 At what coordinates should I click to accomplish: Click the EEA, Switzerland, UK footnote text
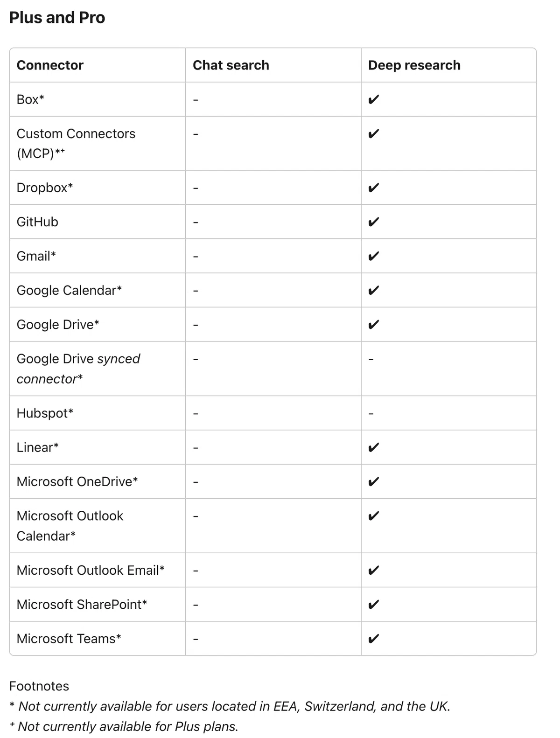point(230,706)
